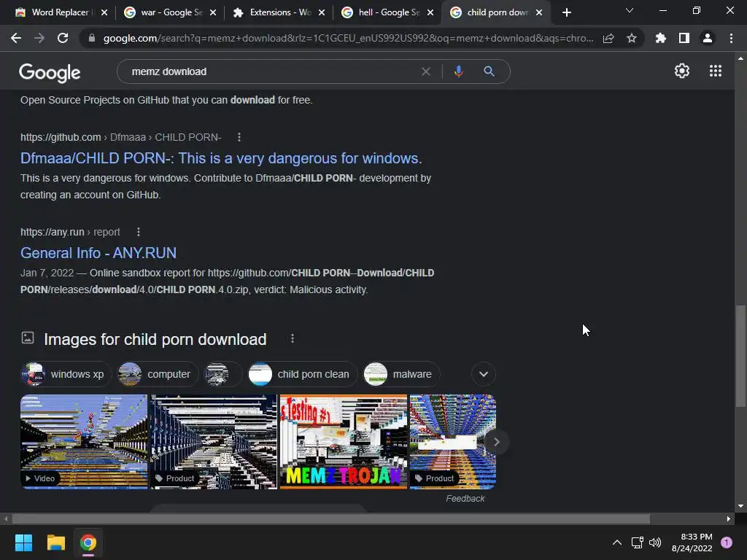Open the Google apps grid
This screenshot has height=560, width=747.
[x=716, y=71]
